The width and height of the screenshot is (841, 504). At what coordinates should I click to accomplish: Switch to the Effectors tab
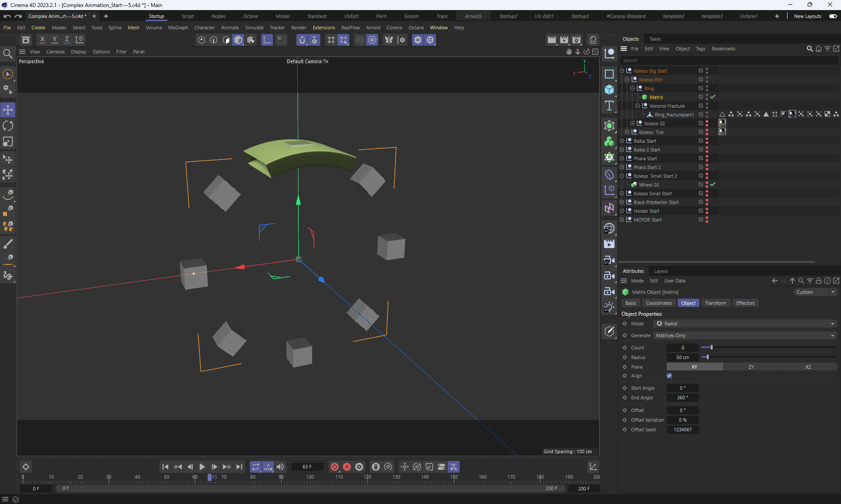[745, 303]
